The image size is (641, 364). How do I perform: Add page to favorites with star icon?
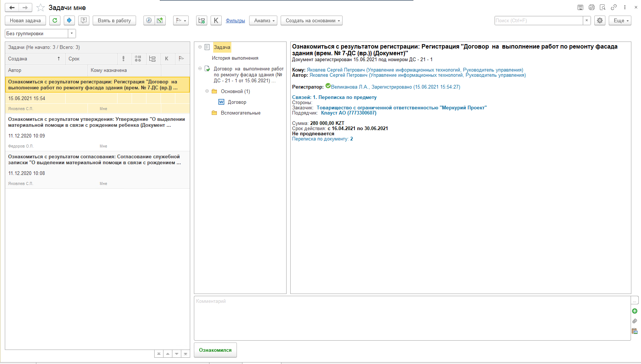(41, 8)
